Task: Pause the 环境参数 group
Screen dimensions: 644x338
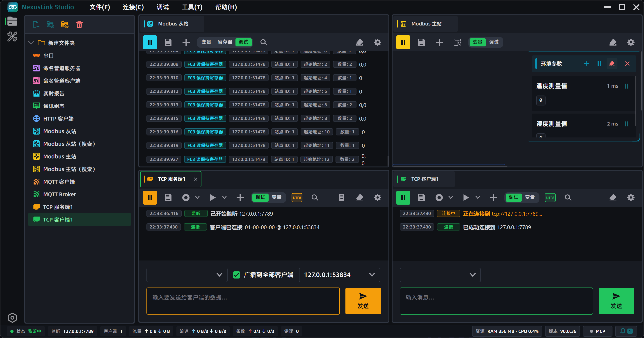Action: (599, 64)
